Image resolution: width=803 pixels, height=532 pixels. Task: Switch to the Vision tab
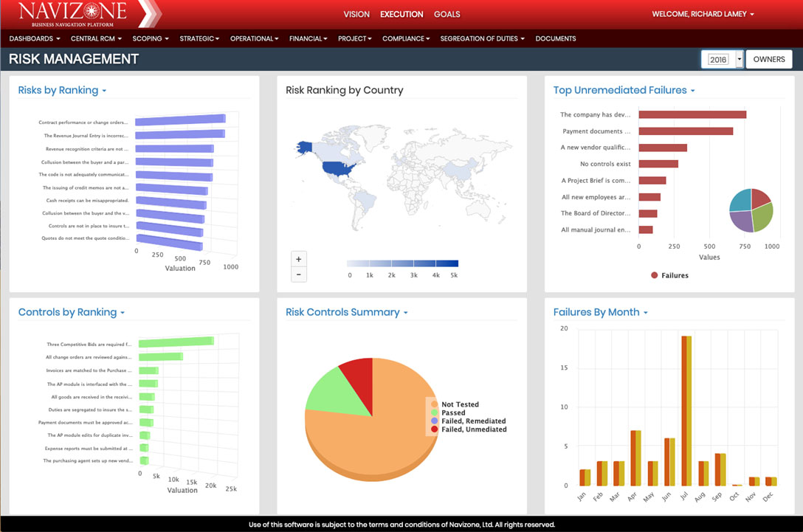(356, 14)
